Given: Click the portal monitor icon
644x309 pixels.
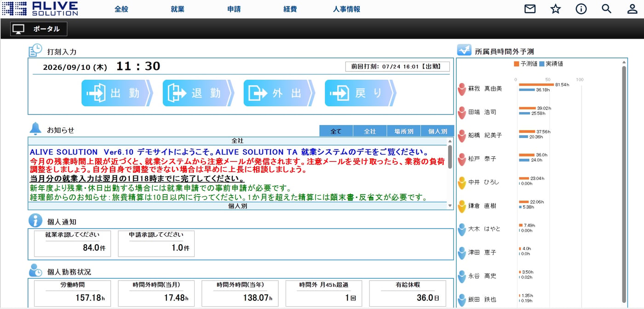Looking at the screenshot, I should click(x=18, y=29).
